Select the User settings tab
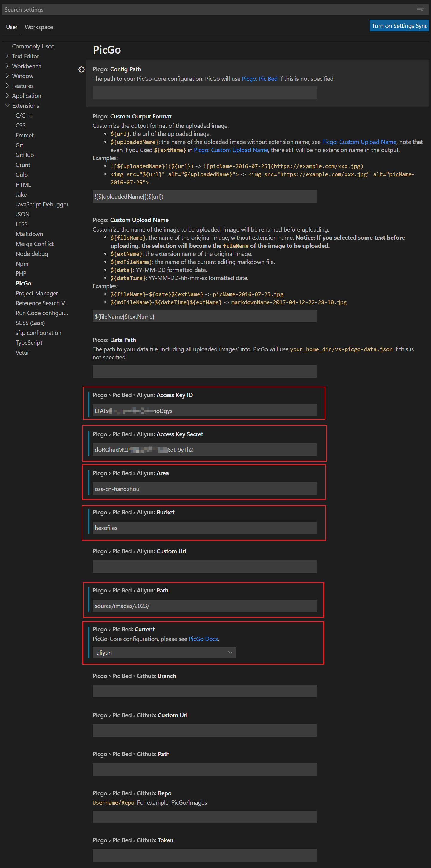431x868 pixels. click(11, 27)
